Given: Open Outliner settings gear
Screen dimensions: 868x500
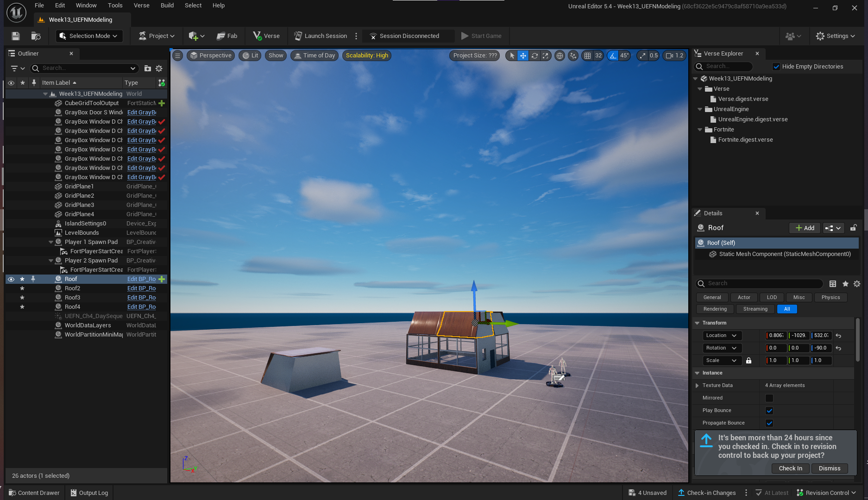Looking at the screenshot, I should [x=159, y=69].
